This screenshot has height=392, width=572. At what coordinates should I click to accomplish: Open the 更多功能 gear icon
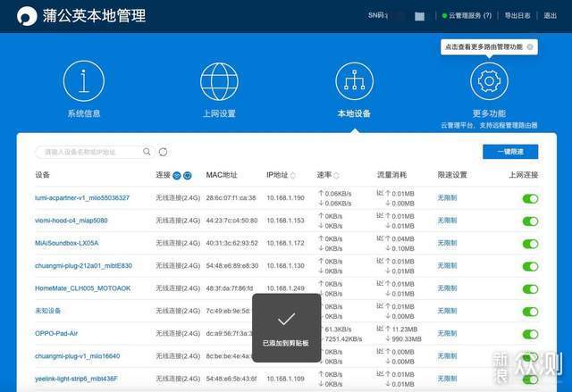489,81
